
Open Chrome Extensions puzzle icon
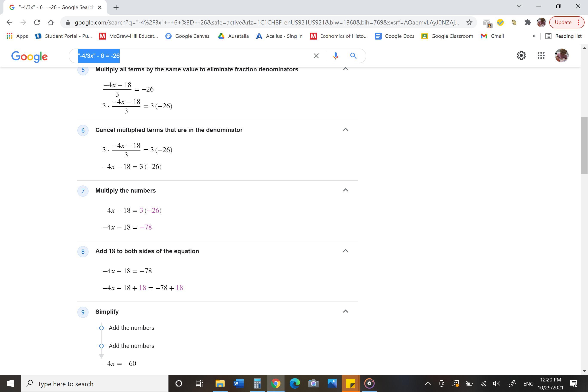pyautogui.click(x=527, y=23)
